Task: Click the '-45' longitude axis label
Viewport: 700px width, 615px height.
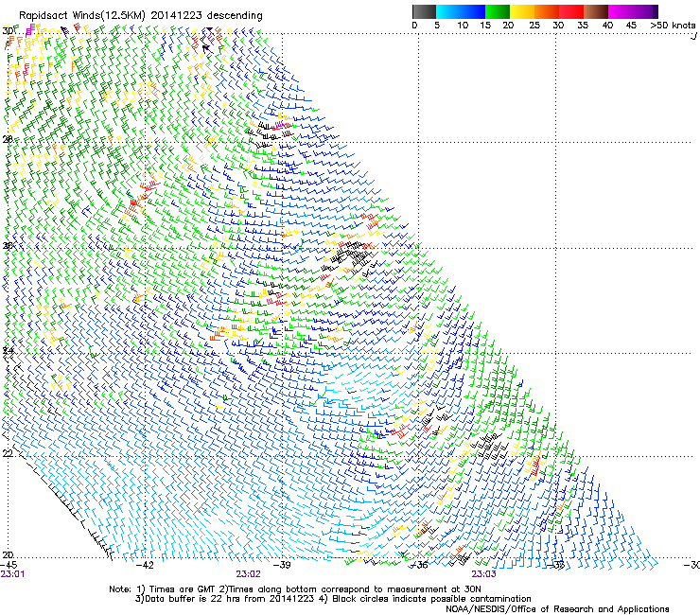Action: 9,565
